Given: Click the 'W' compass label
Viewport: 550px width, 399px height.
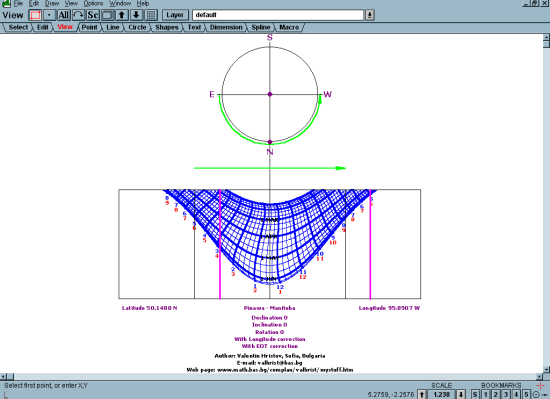Looking at the screenshot, I should 327,94.
